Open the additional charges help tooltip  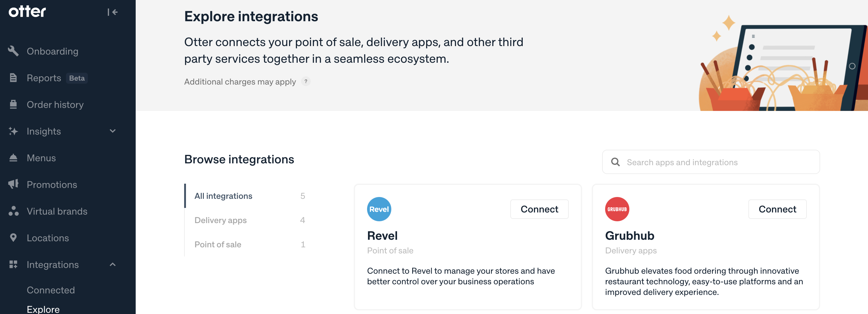click(306, 82)
